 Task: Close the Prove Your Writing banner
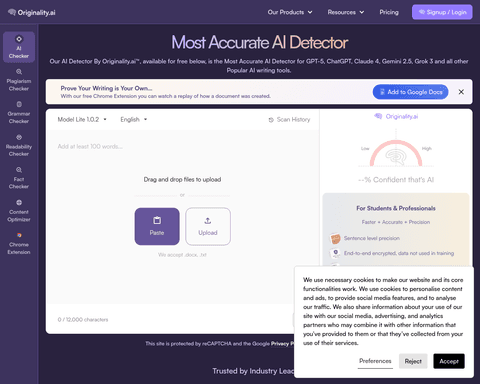coord(461,92)
